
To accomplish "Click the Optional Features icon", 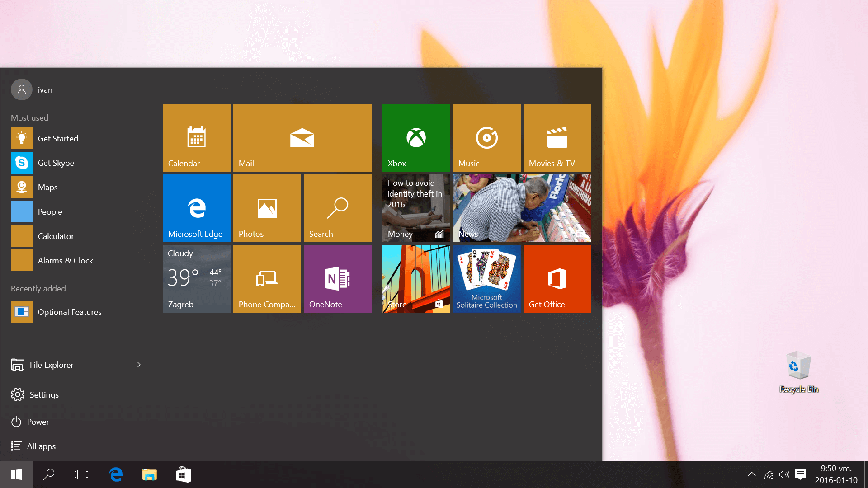I will pyautogui.click(x=22, y=312).
